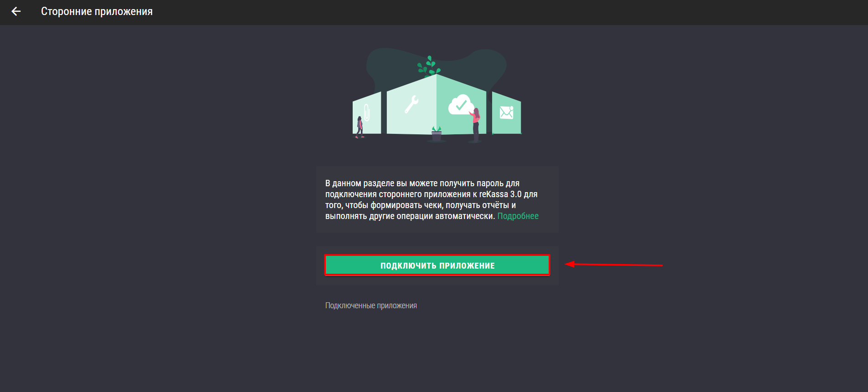Go back using the arrow icon
This screenshot has width=868, height=392.
(16, 11)
